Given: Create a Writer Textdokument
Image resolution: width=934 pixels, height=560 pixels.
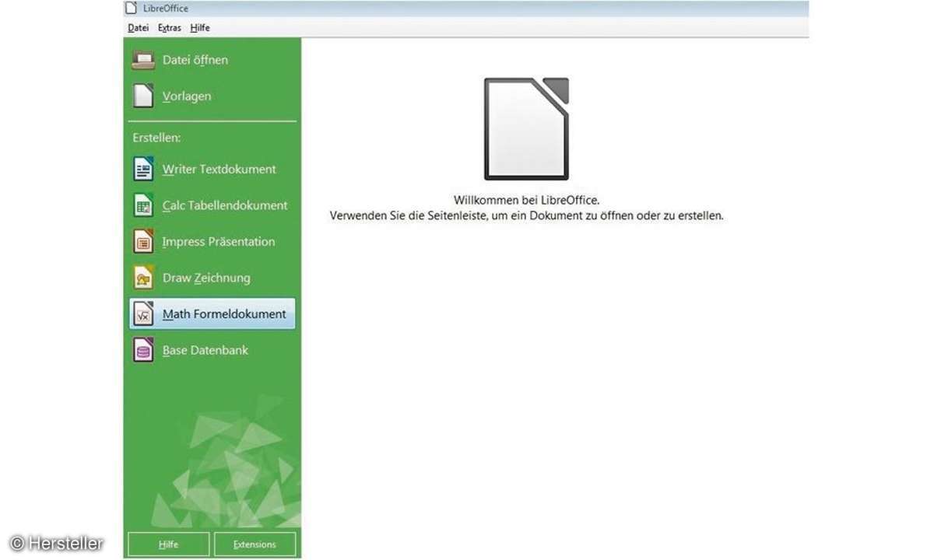Looking at the screenshot, I should [x=219, y=169].
